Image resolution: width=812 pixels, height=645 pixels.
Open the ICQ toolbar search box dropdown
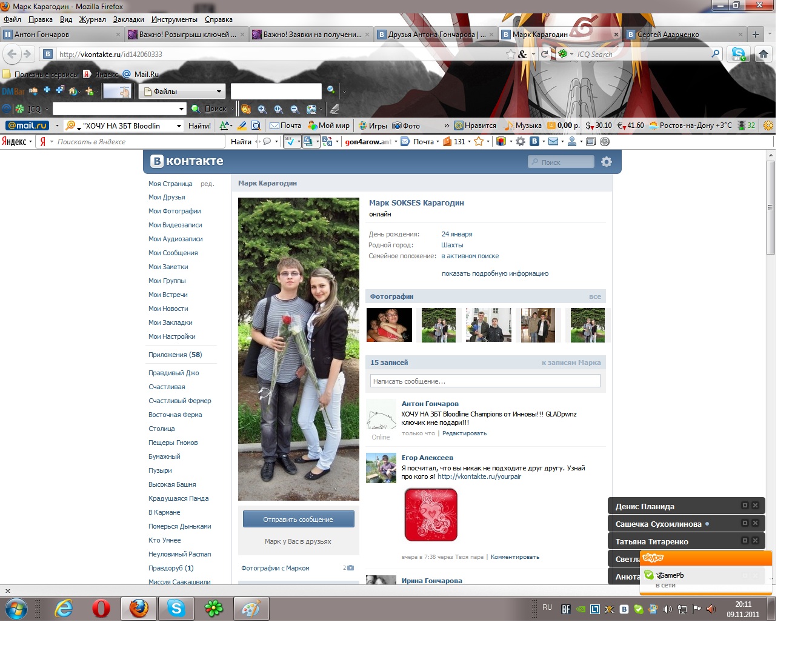(181, 109)
